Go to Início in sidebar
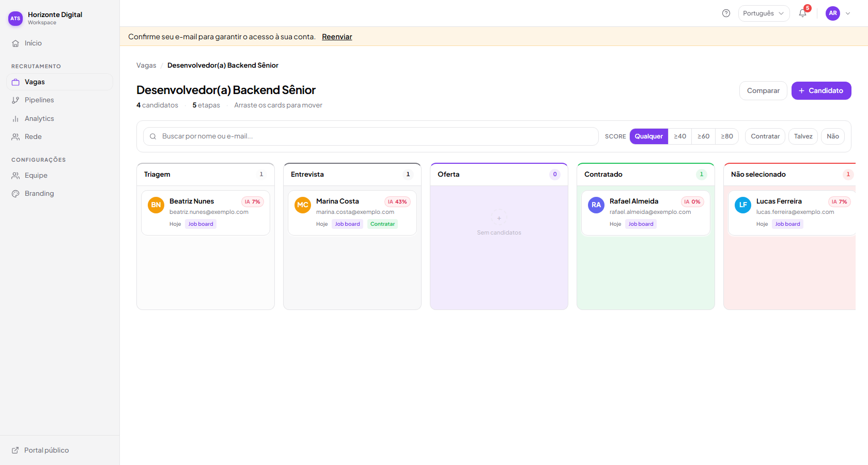868x465 pixels. pyautogui.click(x=60, y=43)
